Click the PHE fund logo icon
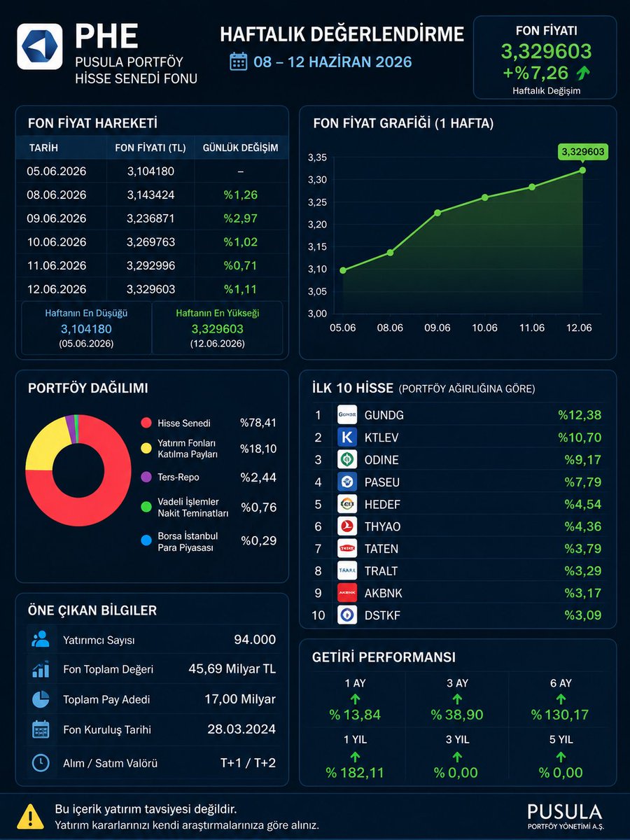This screenshot has width=630, height=840. coord(40,47)
